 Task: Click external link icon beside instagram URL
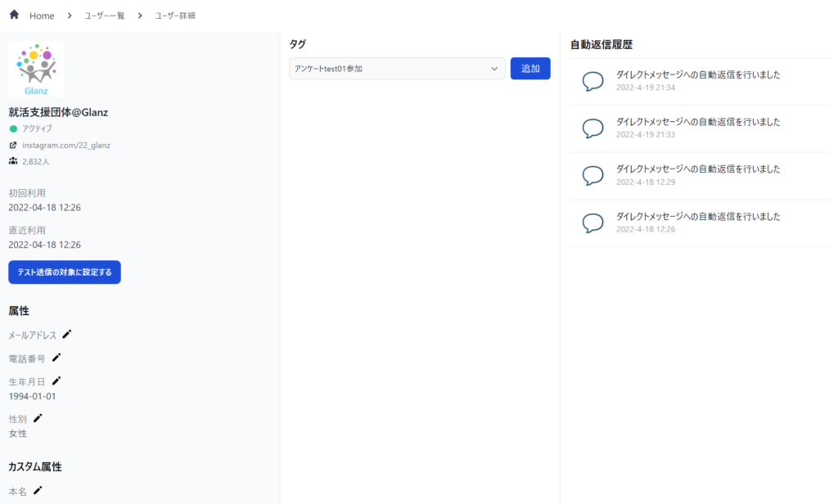(x=13, y=145)
